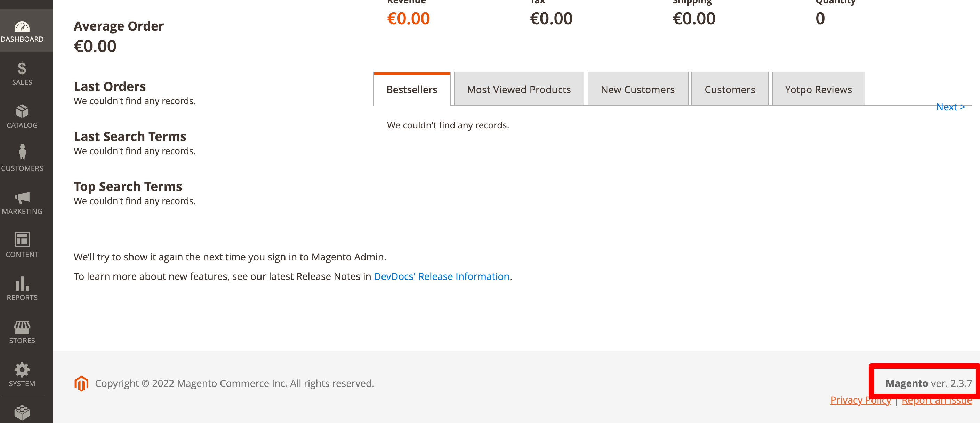This screenshot has height=423, width=980.
Task: Click the Next link above the tabs
Action: 950,107
